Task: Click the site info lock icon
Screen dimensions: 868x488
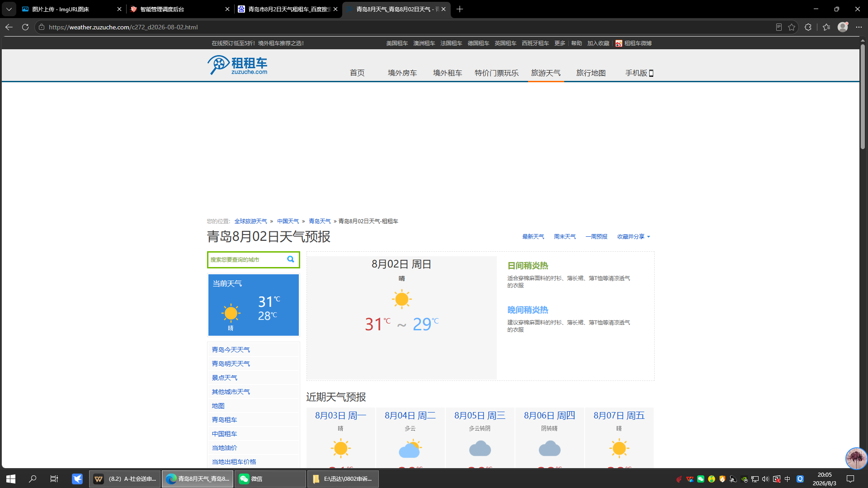Action: click(x=42, y=27)
